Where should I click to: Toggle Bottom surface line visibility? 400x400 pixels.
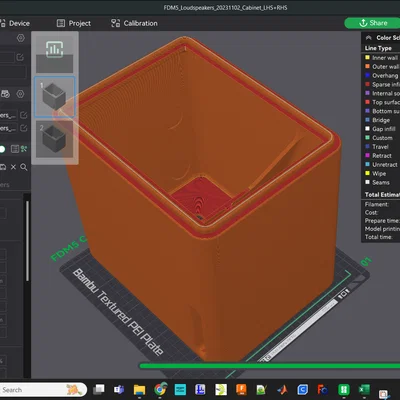click(382, 111)
